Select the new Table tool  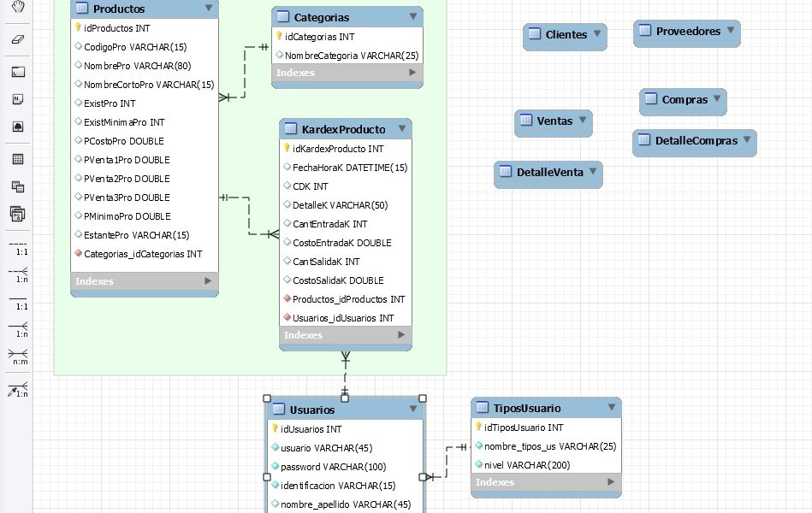click(x=18, y=159)
